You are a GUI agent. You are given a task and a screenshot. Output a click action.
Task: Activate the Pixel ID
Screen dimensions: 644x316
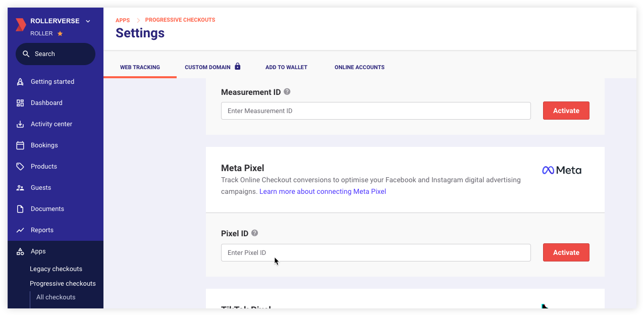(566, 252)
